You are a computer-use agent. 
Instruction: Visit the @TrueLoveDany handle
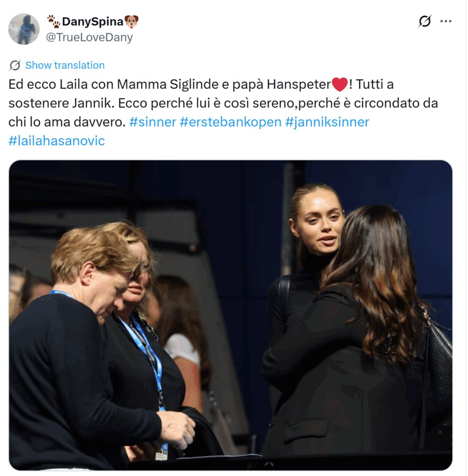tap(89, 37)
